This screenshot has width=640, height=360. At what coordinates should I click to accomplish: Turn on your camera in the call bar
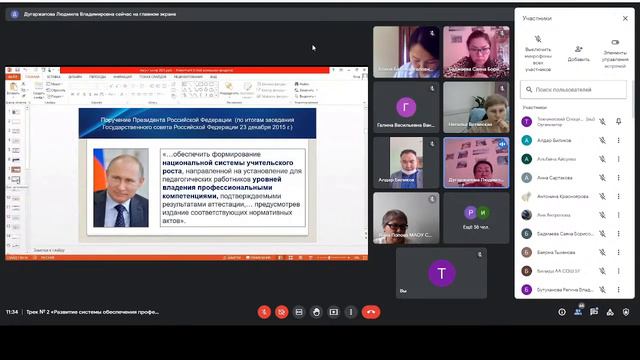(282, 312)
